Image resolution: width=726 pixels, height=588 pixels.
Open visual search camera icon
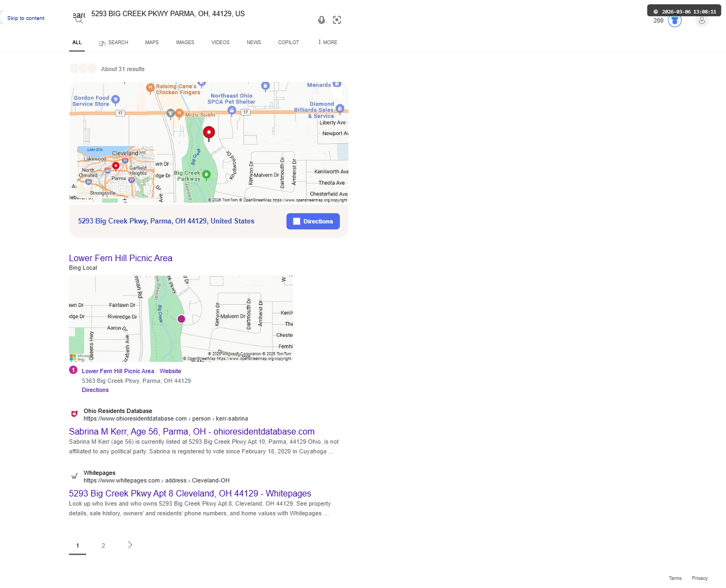tap(337, 20)
